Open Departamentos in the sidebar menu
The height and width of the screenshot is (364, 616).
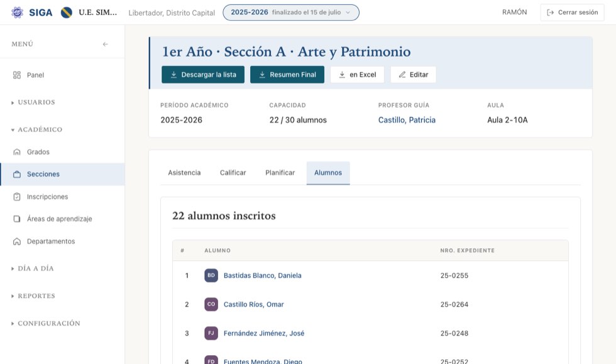click(x=62, y=241)
